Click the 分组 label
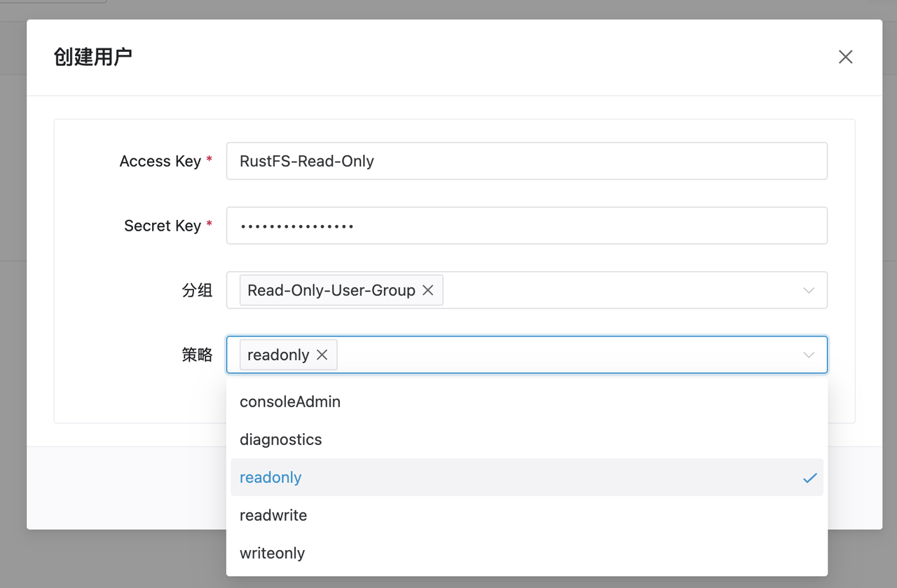The image size is (897, 588). point(197,290)
